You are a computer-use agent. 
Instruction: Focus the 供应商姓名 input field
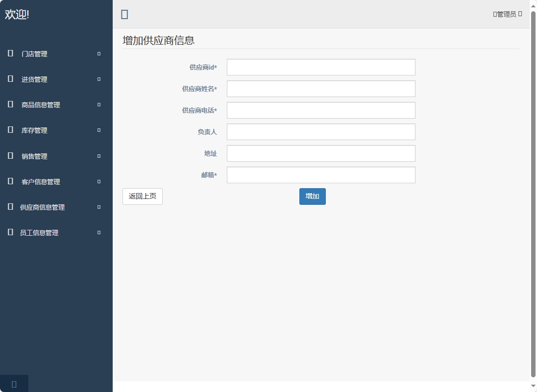(321, 89)
